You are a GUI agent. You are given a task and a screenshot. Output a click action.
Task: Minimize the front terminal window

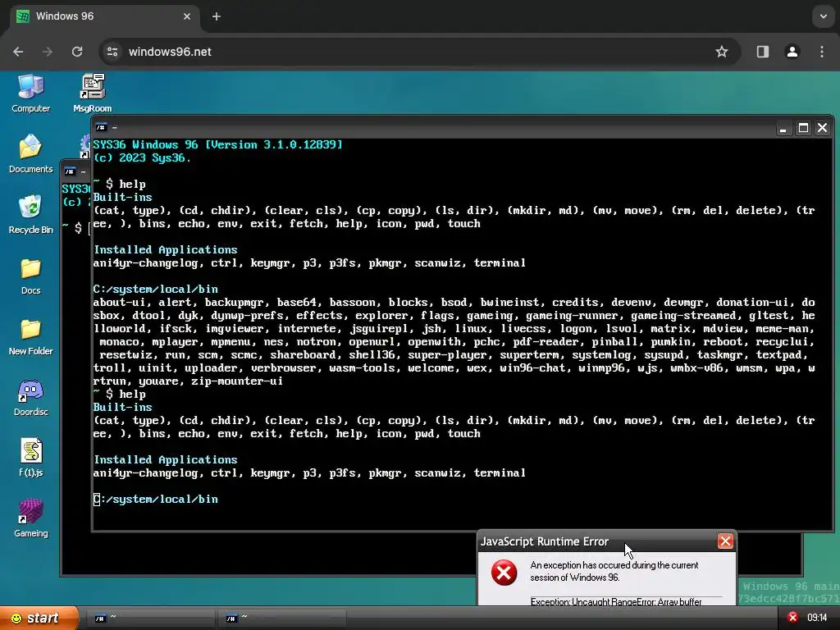tap(783, 128)
